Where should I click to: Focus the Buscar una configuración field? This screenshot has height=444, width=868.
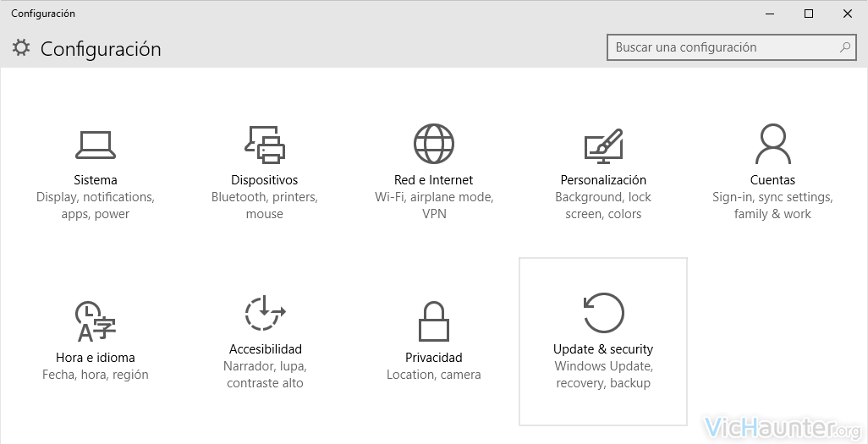[x=731, y=47]
